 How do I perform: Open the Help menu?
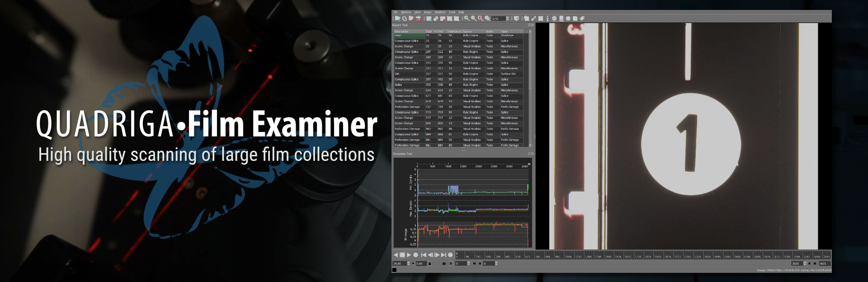pos(461,12)
